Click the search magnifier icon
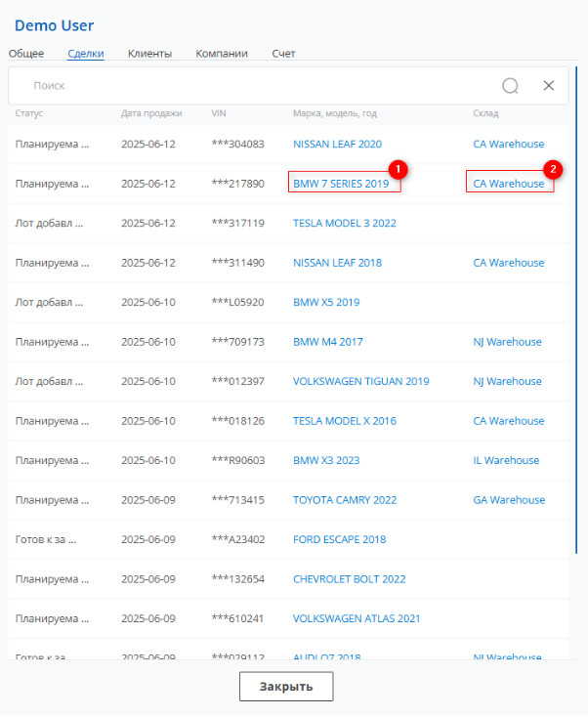Viewport: 588px width, 717px height. (510, 86)
